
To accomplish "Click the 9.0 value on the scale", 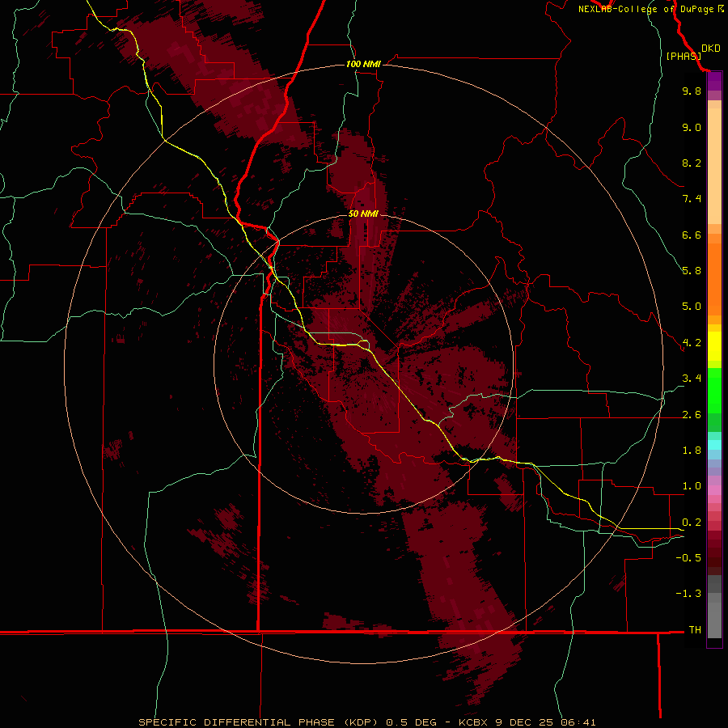I will pyautogui.click(x=692, y=127).
